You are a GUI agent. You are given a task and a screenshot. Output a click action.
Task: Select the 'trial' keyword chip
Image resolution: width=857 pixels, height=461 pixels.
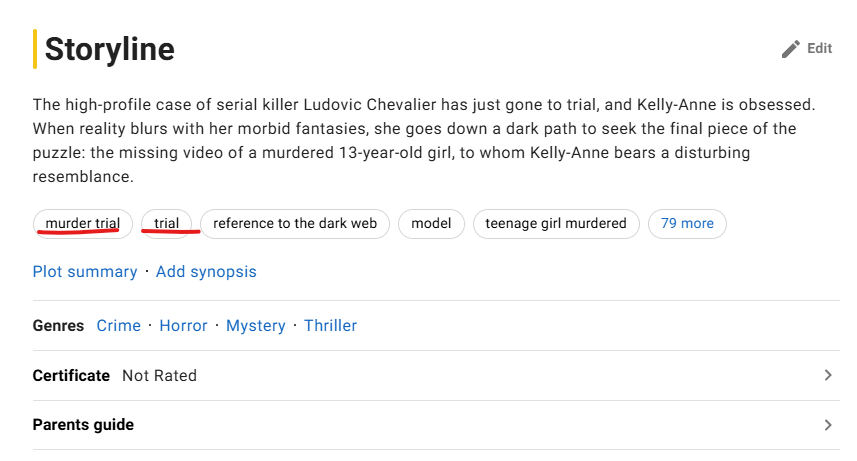167,224
